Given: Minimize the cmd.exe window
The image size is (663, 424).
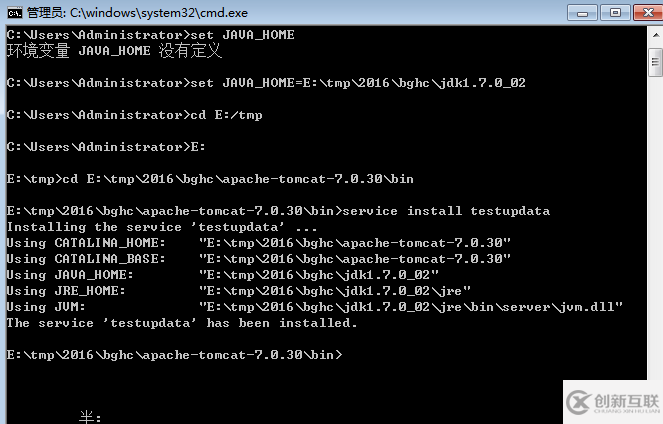Looking at the screenshot, I should click(x=582, y=13).
